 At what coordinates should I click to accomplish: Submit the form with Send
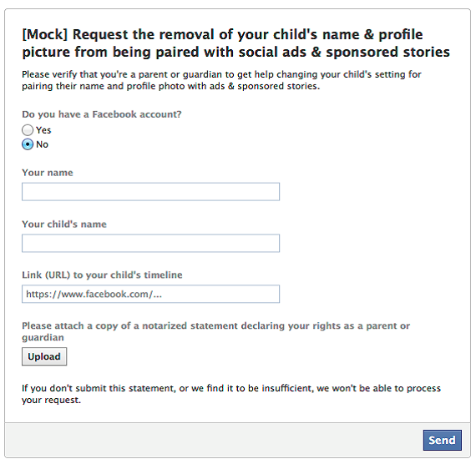click(x=443, y=440)
